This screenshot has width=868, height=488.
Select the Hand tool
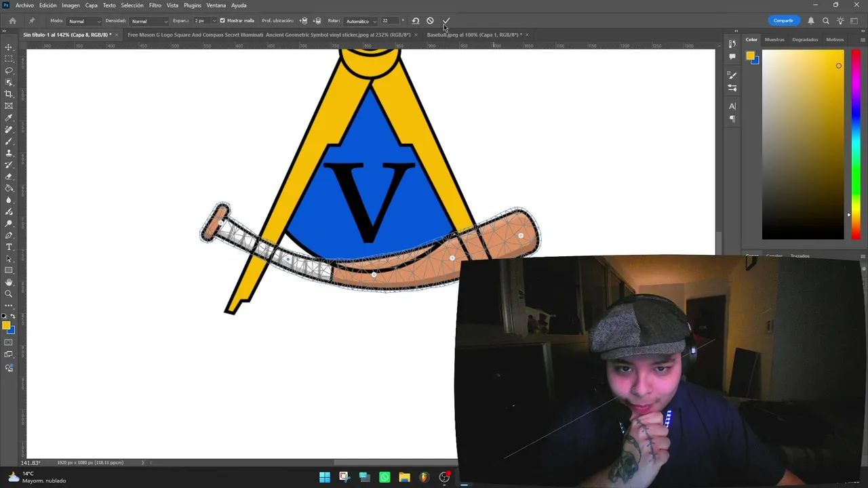(9, 282)
